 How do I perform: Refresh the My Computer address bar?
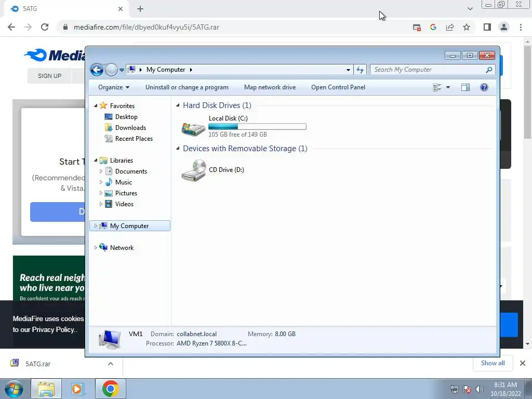point(360,70)
